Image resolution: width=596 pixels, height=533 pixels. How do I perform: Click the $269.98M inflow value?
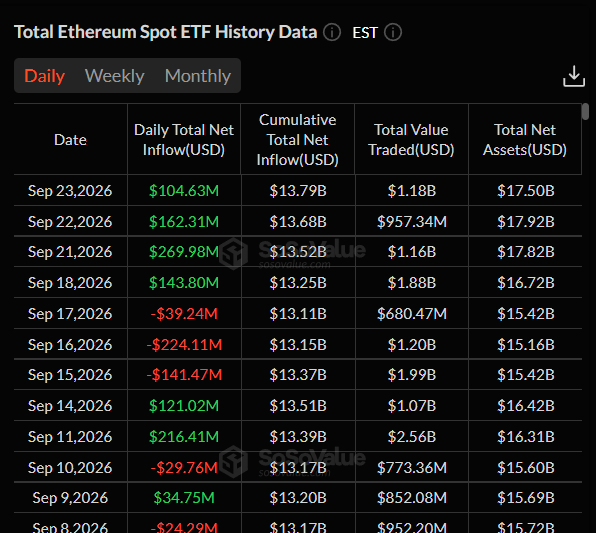184,252
